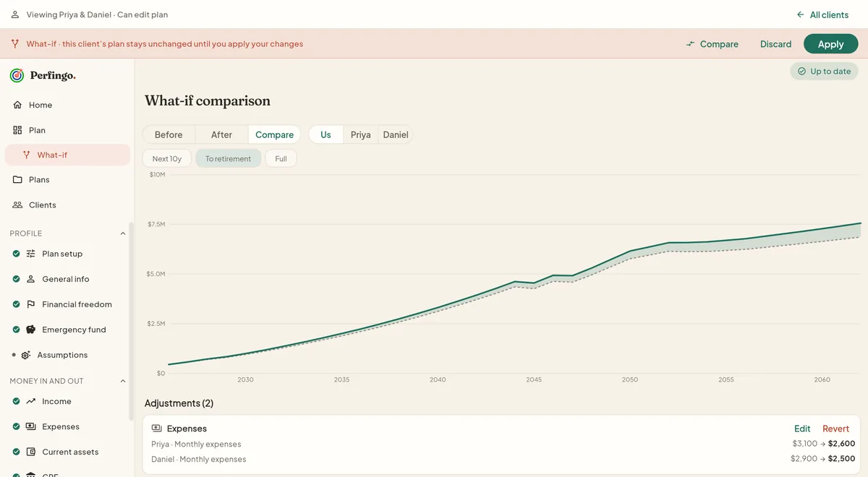The width and height of the screenshot is (868, 477).
Task: Switch the person filter to Daniel
Action: coord(396,134)
